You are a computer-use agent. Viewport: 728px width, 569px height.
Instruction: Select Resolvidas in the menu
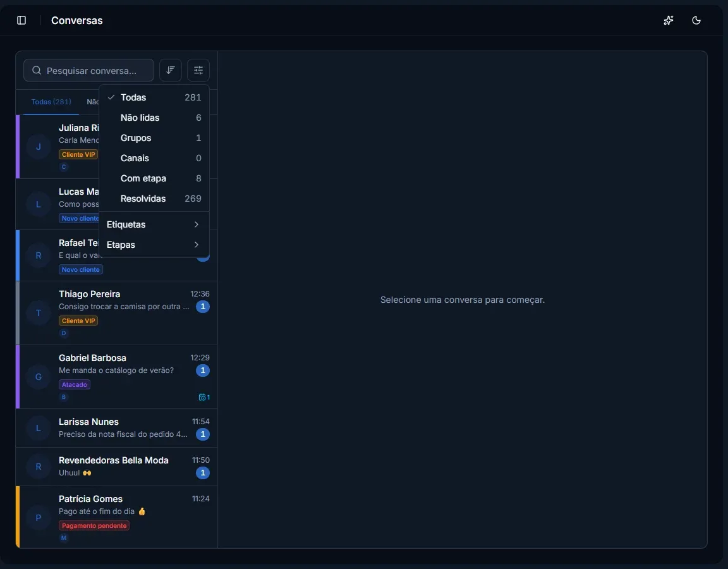click(x=154, y=199)
